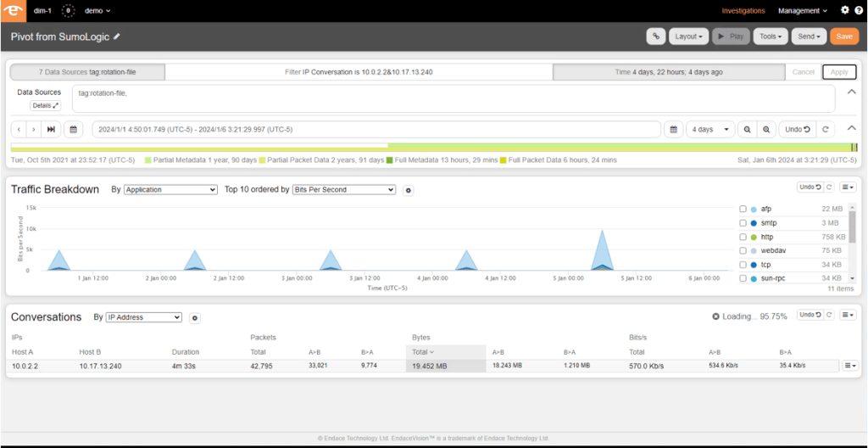
Task: Open Data Sources Details button
Action: pos(46,105)
